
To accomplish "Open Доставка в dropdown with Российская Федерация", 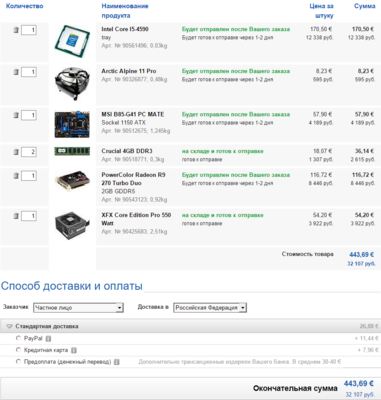I will 210,308.
